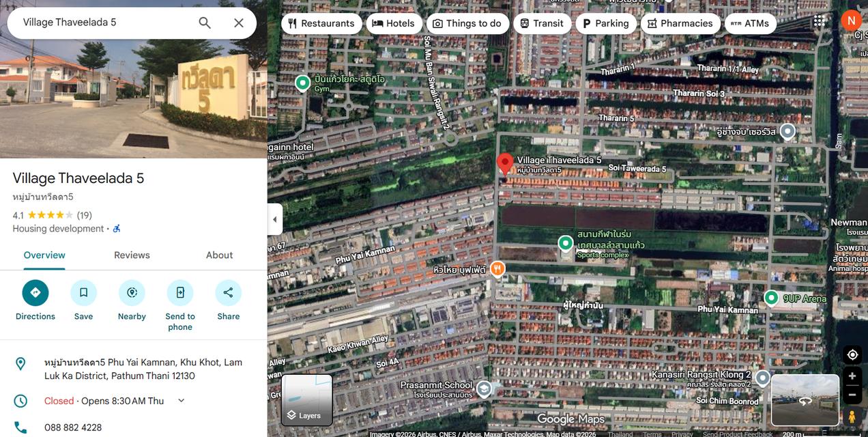Share this location
Viewport: 868px width, 437px height.
point(228,293)
